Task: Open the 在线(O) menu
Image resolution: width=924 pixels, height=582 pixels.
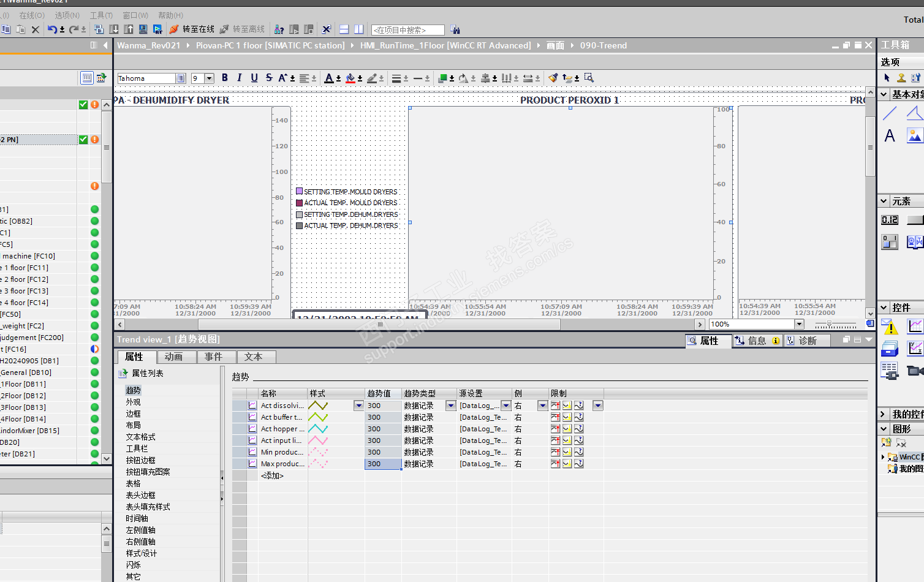Action: click(x=32, y=15)
